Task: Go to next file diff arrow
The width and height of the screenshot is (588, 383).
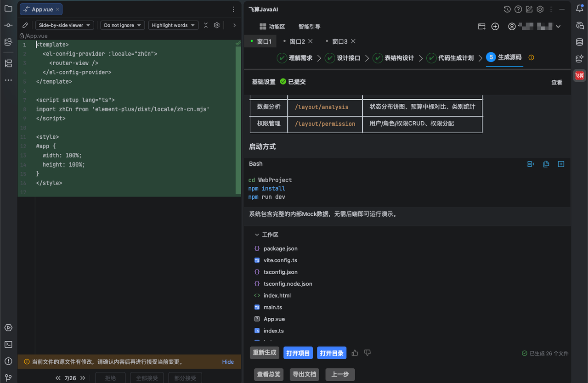Action: [83, 378]
